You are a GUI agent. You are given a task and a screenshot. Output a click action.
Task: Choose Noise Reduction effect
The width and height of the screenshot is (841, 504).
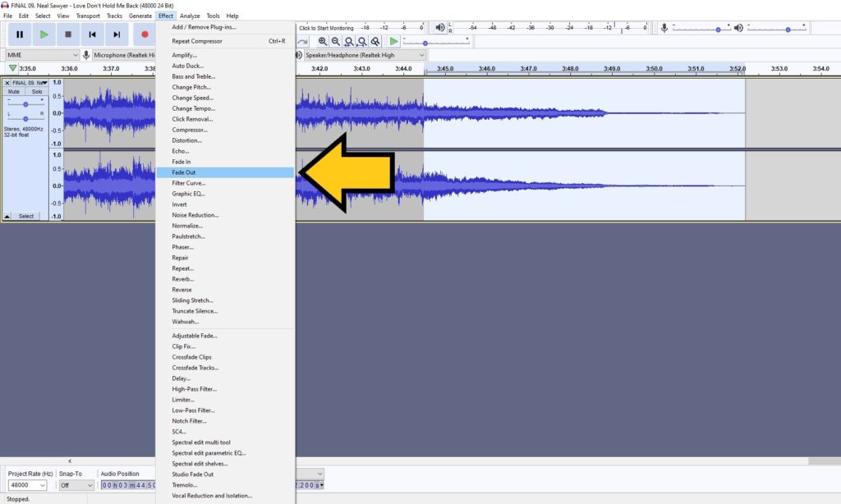pyautogui.click(x=225, y=215)
